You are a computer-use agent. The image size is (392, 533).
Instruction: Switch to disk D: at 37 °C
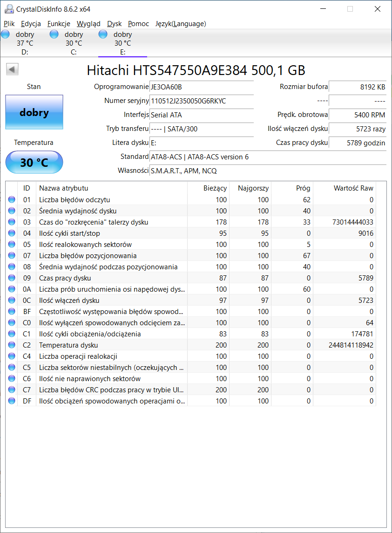[25, 43]
